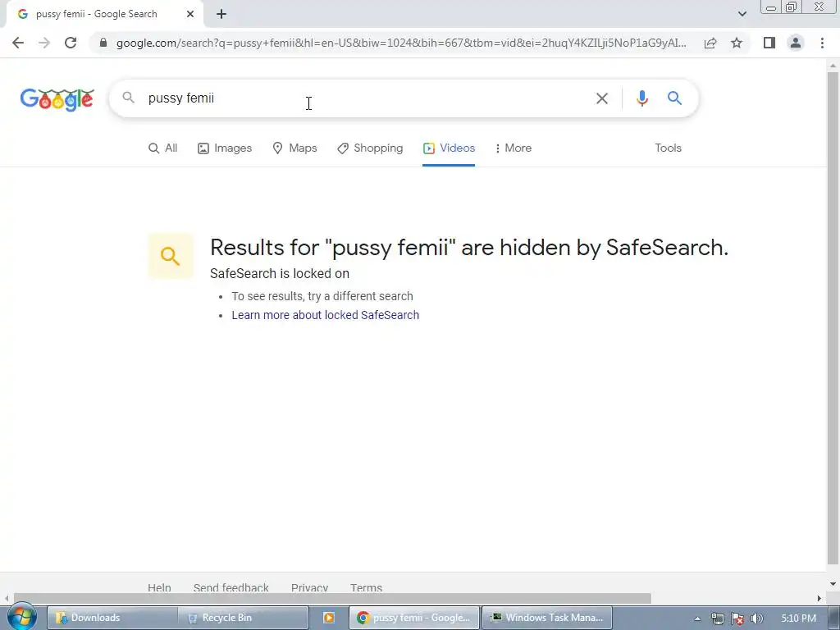
Task: Click the scroll-down arrow of vertical scrollbar
Action: [833, 584]
